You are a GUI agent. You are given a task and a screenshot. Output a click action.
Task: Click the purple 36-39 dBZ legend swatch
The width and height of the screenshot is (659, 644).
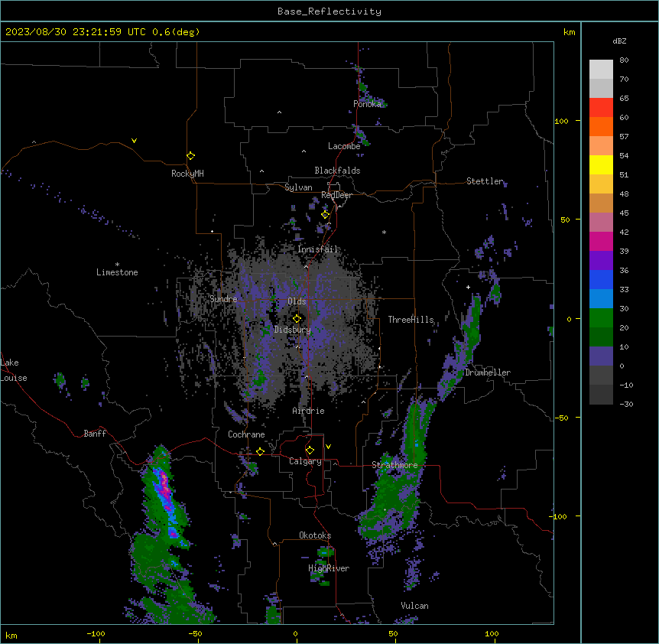[601, 261]
